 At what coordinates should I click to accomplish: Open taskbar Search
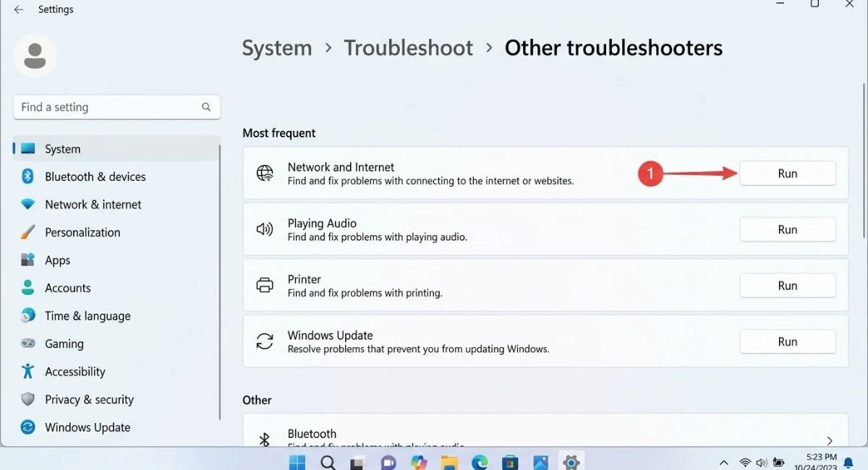pyautogui.click(x=328, y=462)
